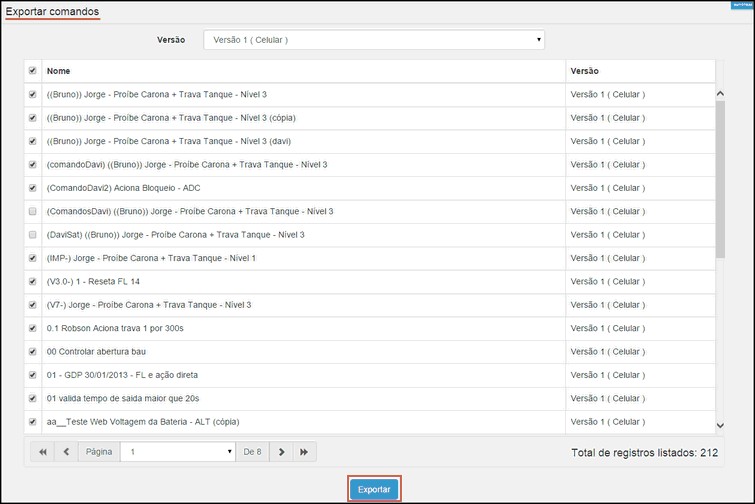The image size is (755, 504).
Task: Go to first page of results
Action: 42,452
